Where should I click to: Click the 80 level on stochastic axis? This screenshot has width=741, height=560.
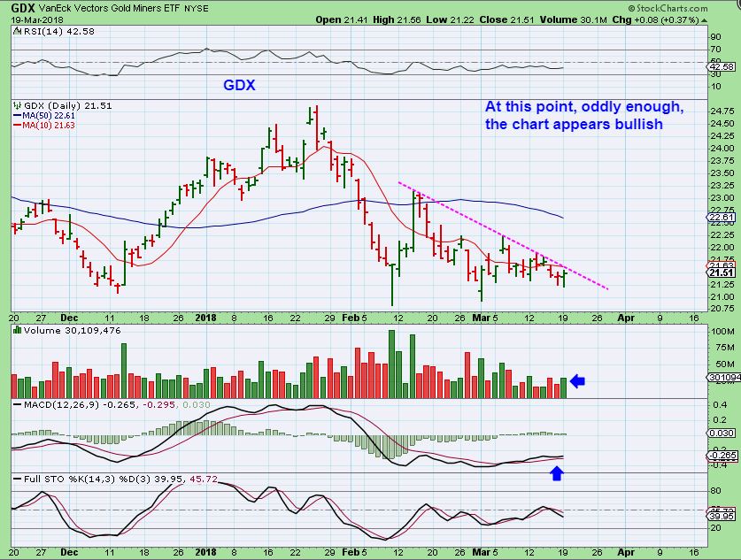715,491
